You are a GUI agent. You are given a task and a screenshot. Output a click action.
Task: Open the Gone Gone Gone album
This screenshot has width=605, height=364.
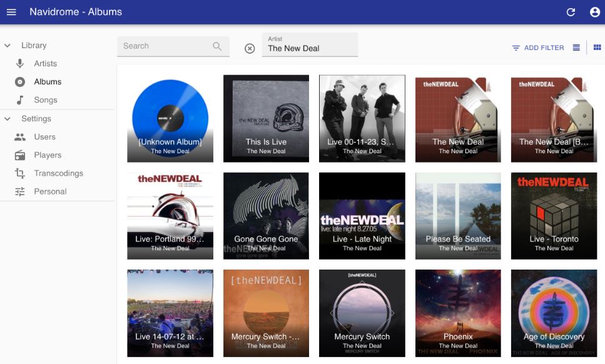[x=267, y=216]
